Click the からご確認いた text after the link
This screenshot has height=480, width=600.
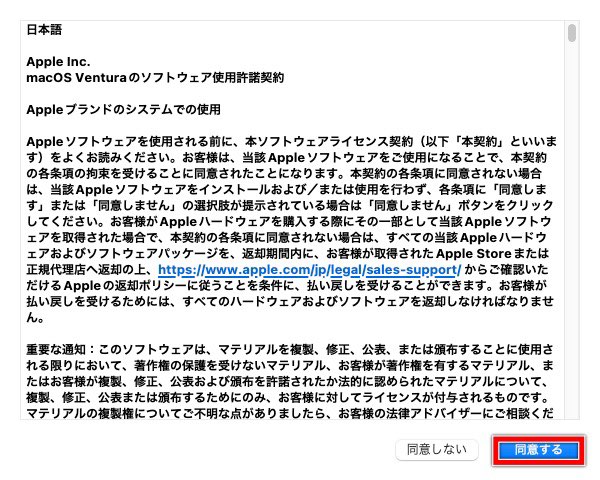pos(506,270)
